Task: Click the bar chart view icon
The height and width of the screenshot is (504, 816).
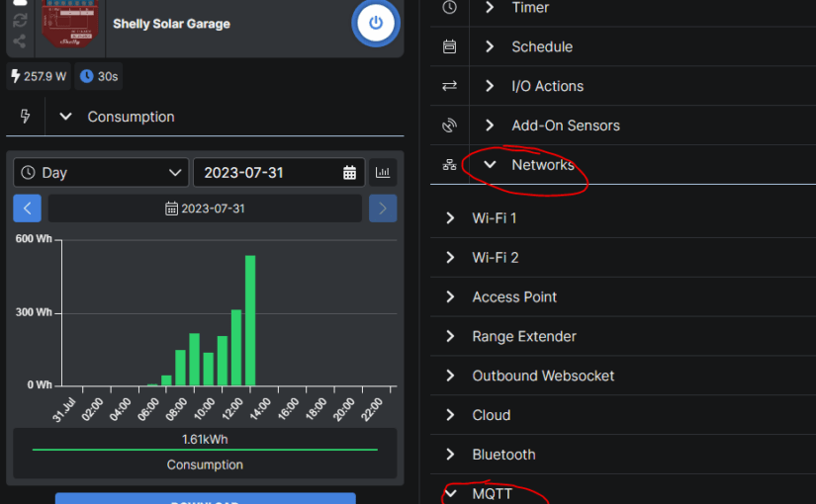Action: (x=383, y=173)
